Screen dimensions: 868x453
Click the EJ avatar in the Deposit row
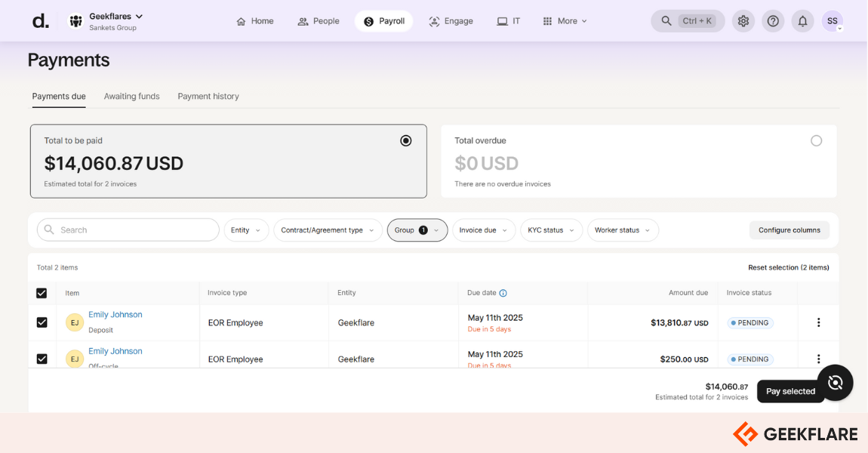point(75,322)
